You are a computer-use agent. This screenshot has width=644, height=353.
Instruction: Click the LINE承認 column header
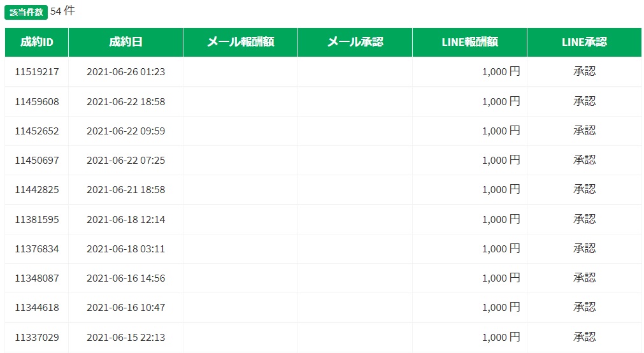point(584,42)
